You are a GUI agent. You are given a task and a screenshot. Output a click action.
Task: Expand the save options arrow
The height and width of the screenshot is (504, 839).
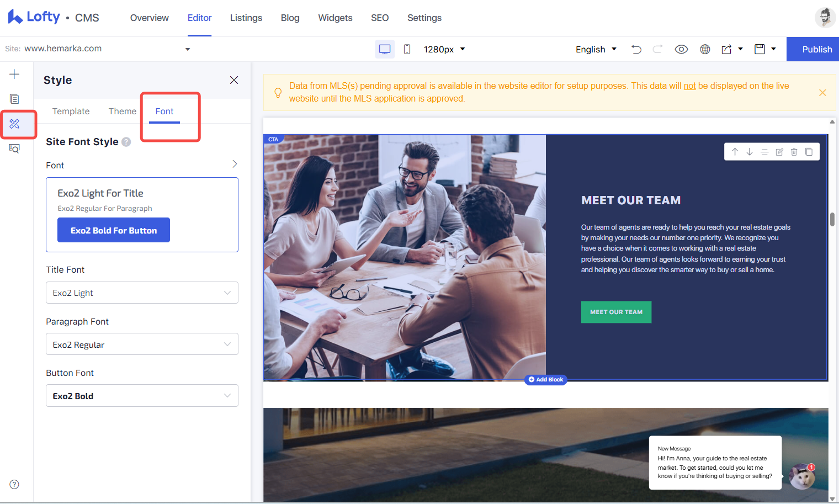tap(773, 49)
